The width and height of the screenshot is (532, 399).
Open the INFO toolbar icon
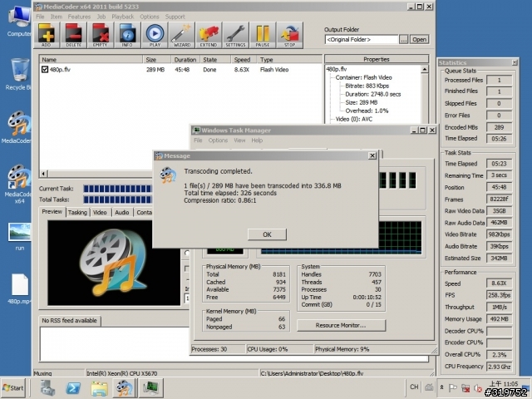127,35
